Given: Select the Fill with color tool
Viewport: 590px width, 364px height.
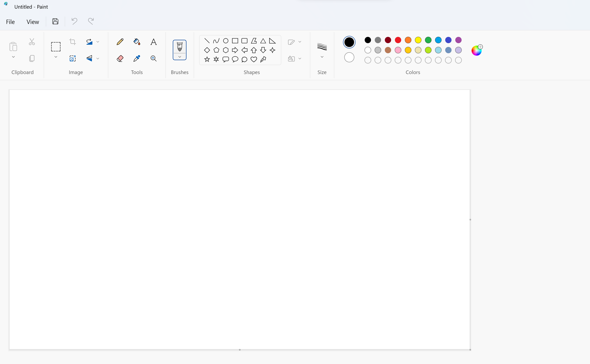Looking at the screenshot, I should pos(137,41).
